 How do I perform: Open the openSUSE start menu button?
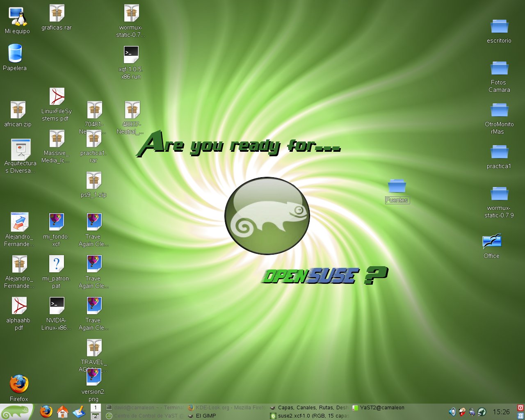click(16, 412)
